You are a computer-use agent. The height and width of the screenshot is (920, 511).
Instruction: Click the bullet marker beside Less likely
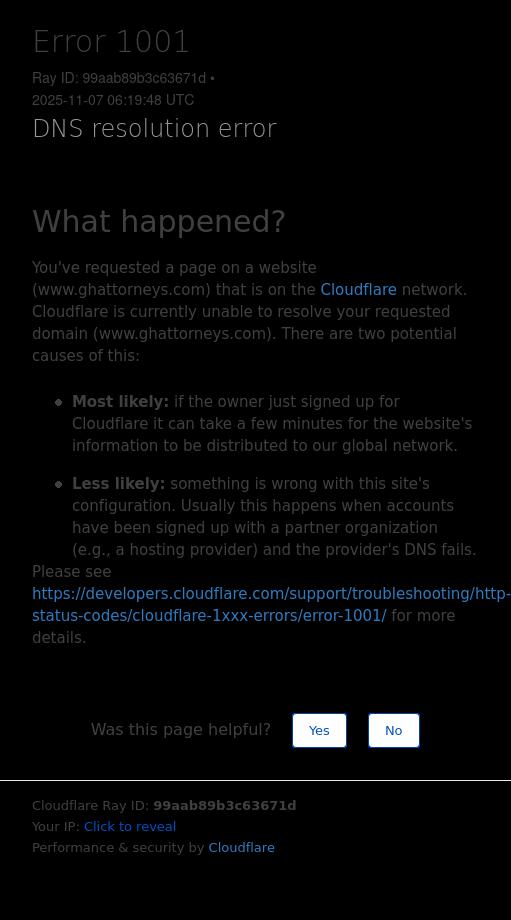59,485
